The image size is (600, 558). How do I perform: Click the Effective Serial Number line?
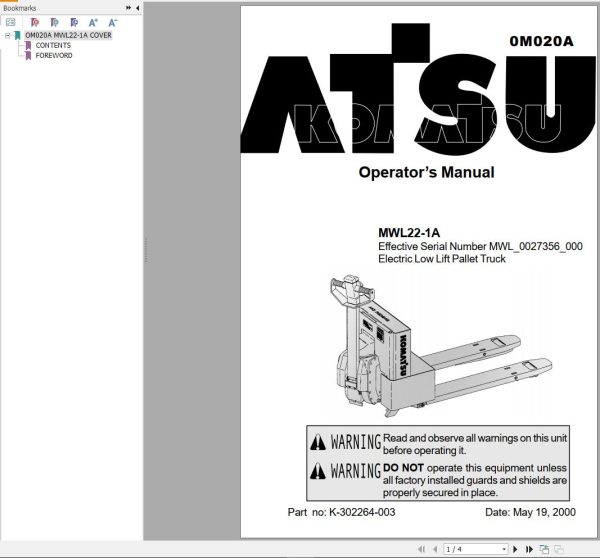pos(480,246)
